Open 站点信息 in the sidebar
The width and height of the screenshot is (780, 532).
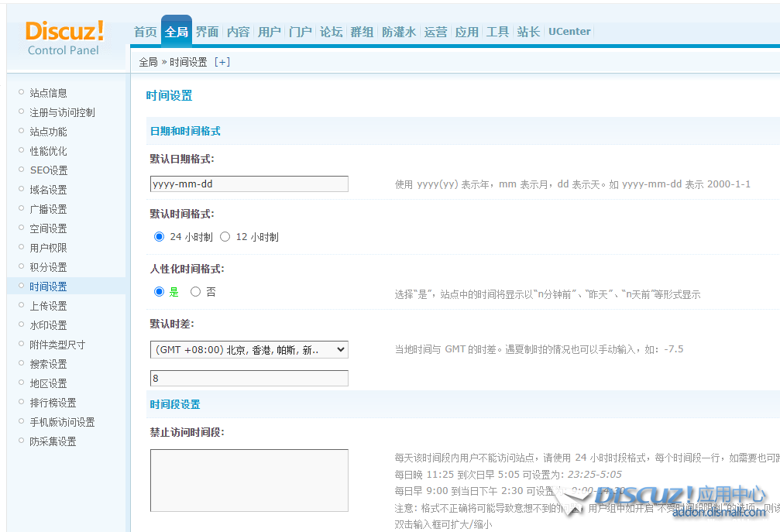coord(48,93)
